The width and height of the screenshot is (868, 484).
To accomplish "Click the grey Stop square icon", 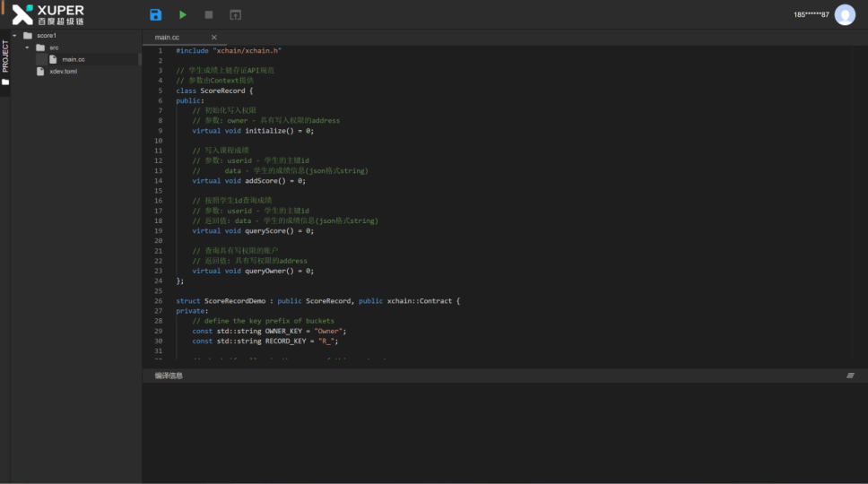I will (209, 14).
